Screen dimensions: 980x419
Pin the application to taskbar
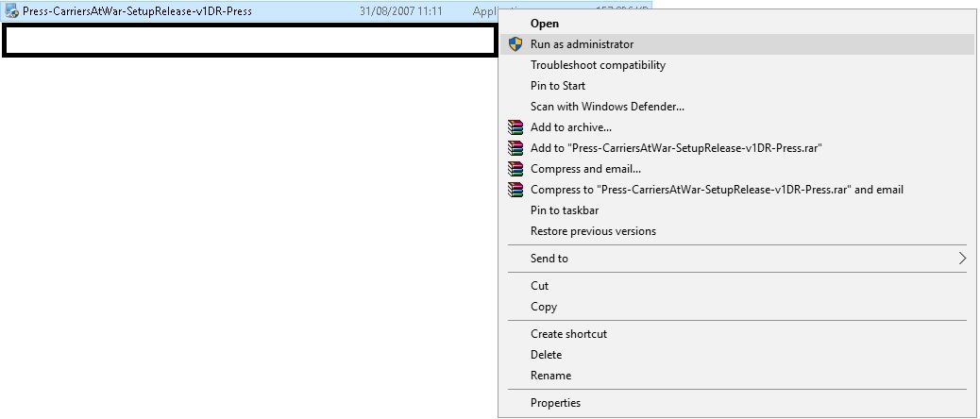(565, 210)
